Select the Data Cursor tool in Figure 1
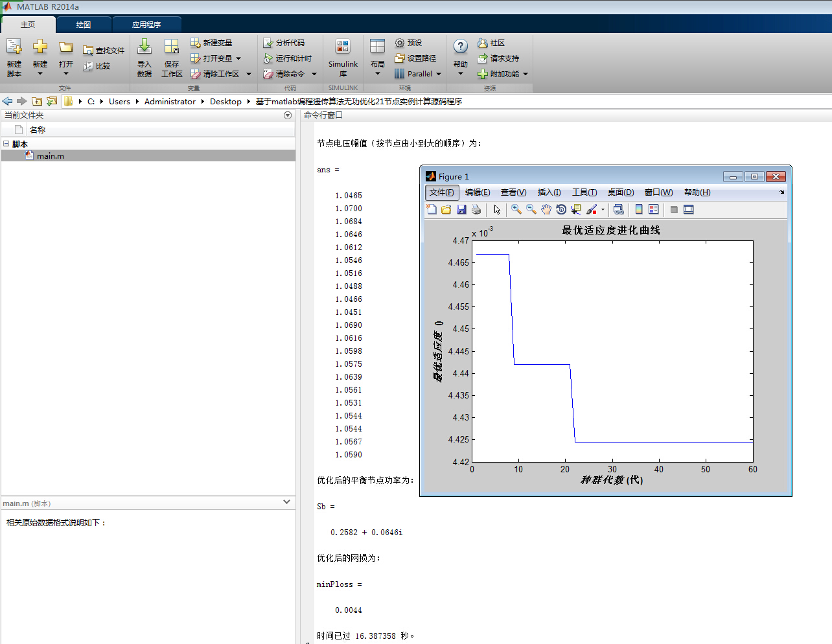This screenshot has height=644, width=832. click(x=576, y=209)
